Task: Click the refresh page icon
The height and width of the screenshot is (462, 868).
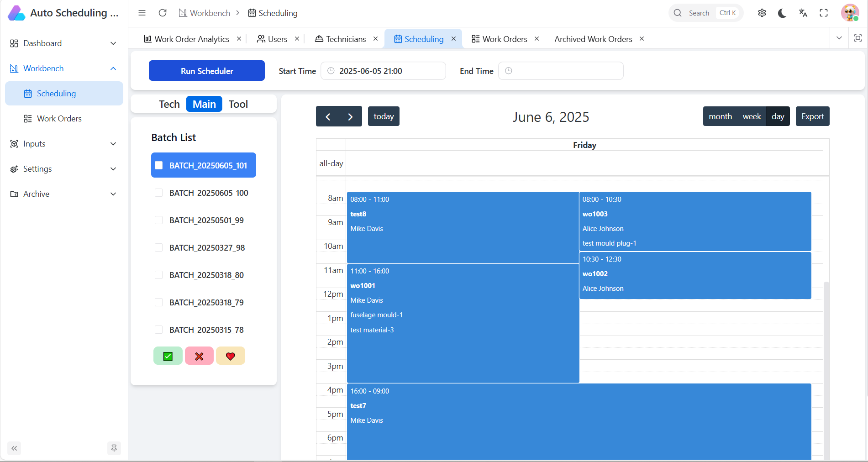Action: [163, 13]
